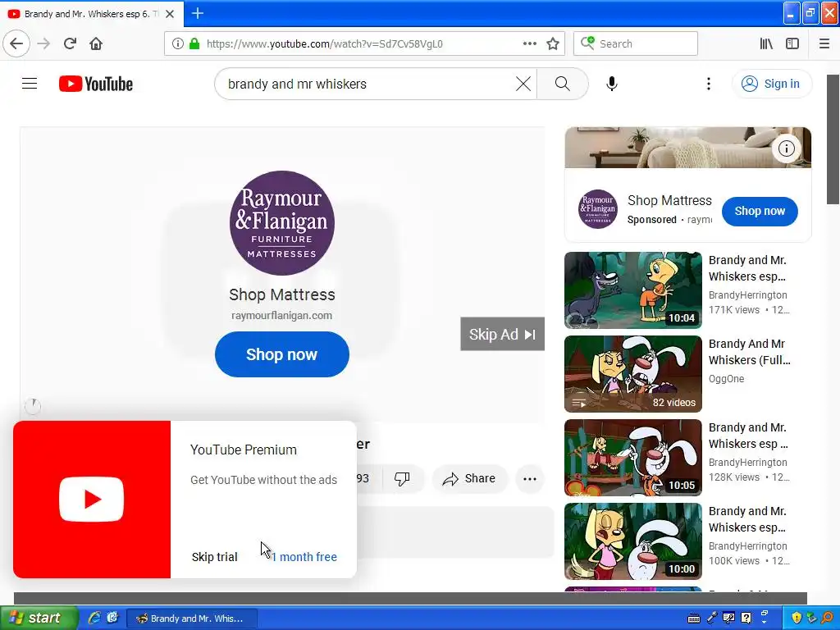Viewport: 840px width, 630px height.
Task: Reload the current page
Action: pyautogui.click(x=70, y=43)
